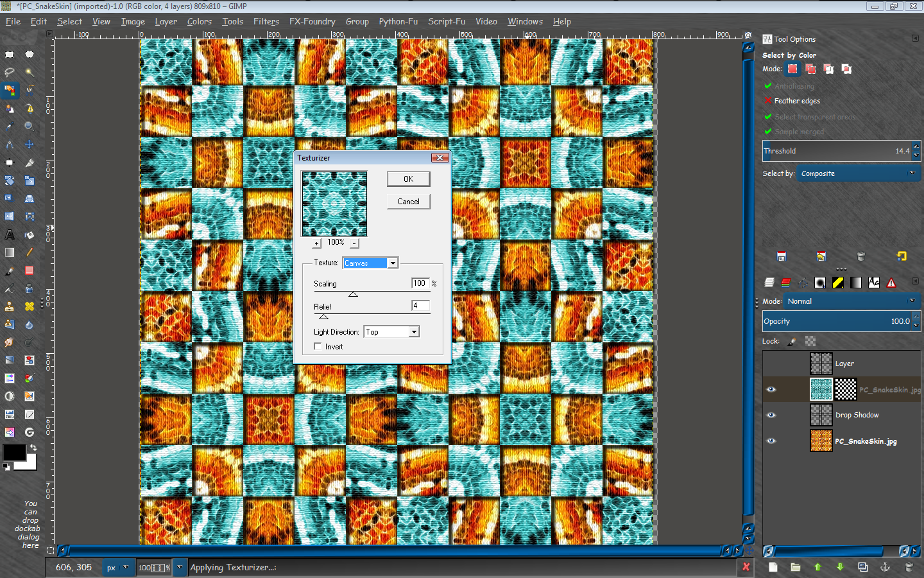Image resolution: width=924 pixels, height=578 pixels.
Task: Open the Layers dock panel menu arrow
Action: (x=915, y=281)
